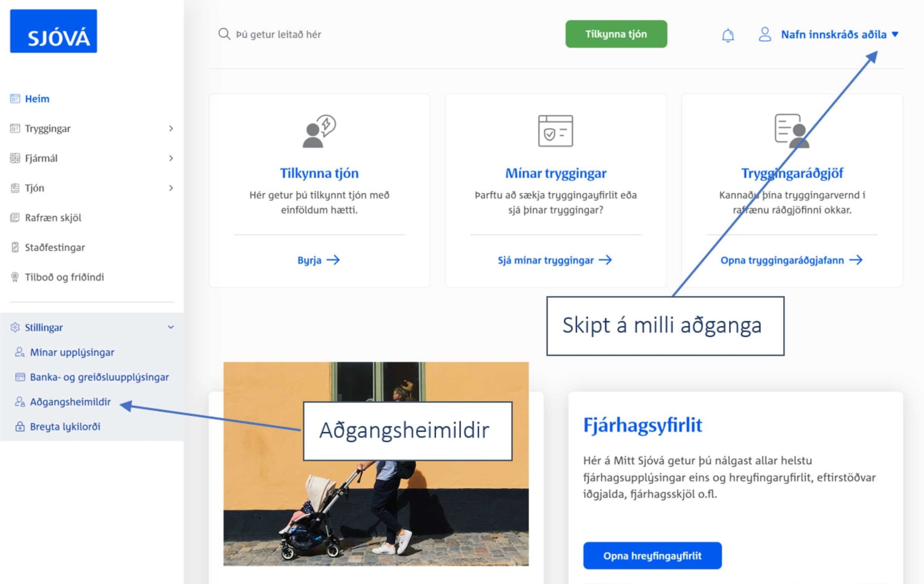Screen dimensions: 924x584
Task: Click the green Tilkynna tjón button
Action: pyautogui.click(x=616, y=34)
